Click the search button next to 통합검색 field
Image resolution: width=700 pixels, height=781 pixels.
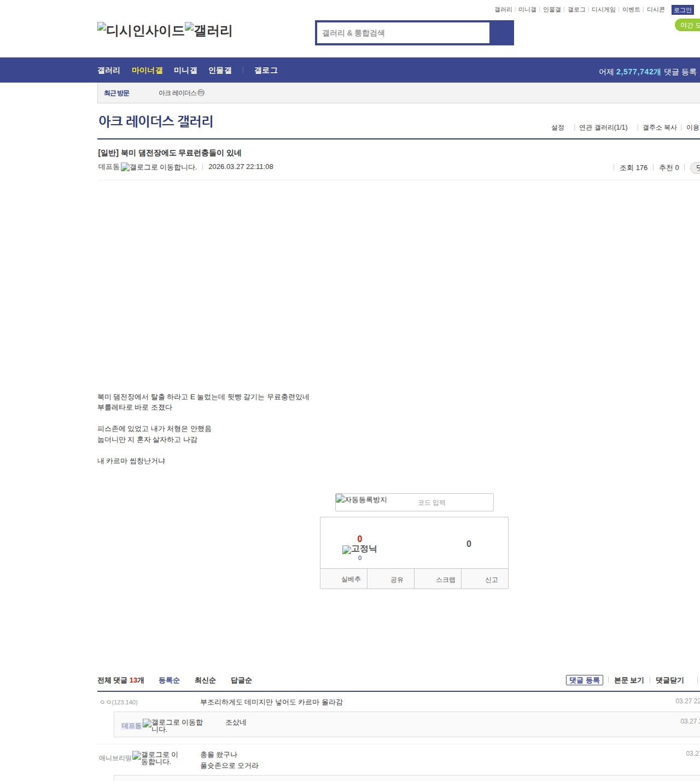tap(502, 33)
